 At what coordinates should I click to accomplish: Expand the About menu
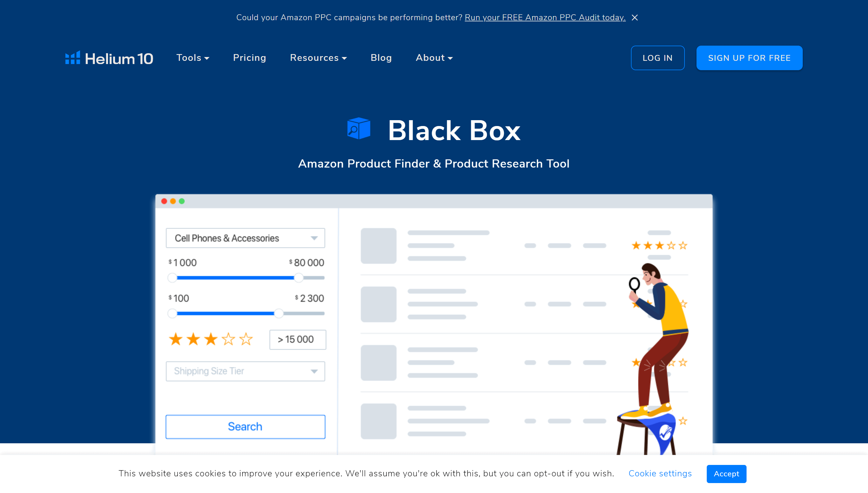[434, 58]
